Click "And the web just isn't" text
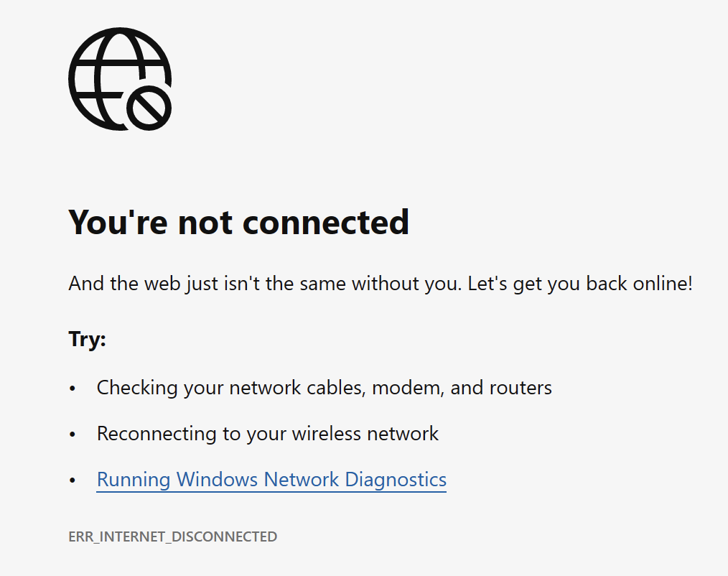This screenshot has width=728, height=576. [x=164, y=284]
